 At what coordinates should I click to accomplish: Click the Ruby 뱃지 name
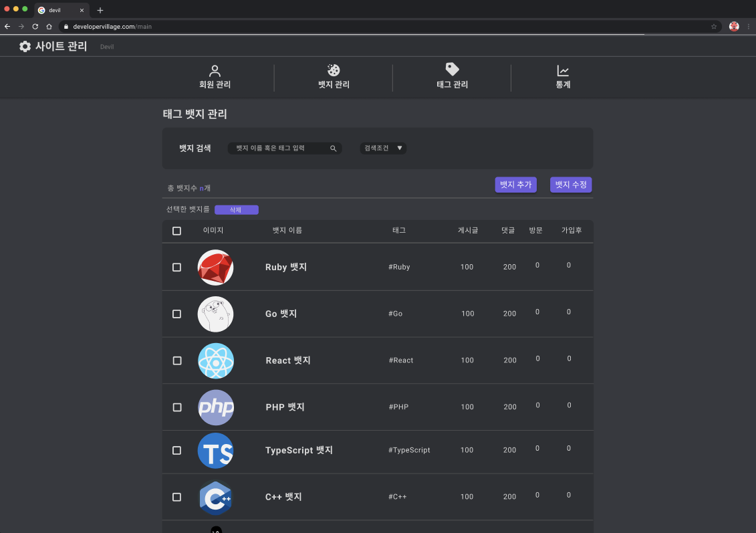click(x=286, y=268)
